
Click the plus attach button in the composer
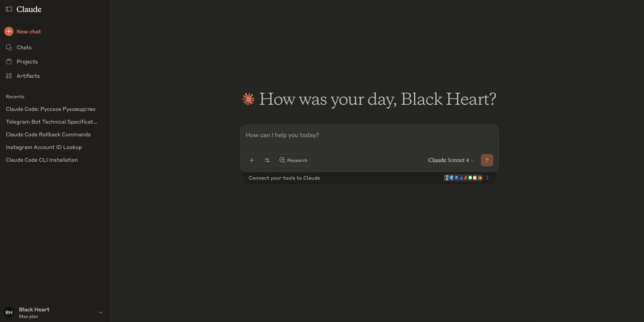point(252,160)
